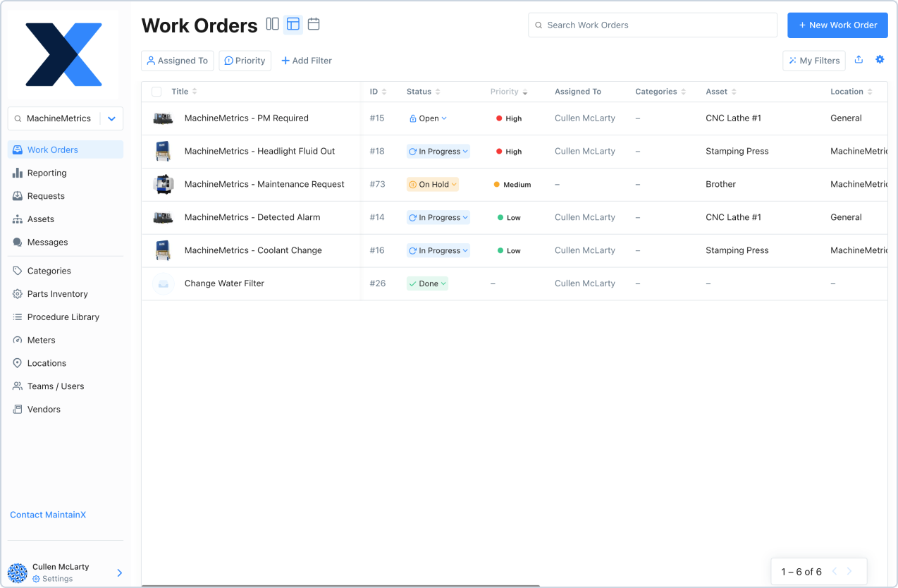
Task: Click the Vendors icon in sidebar
Action: 18,409
